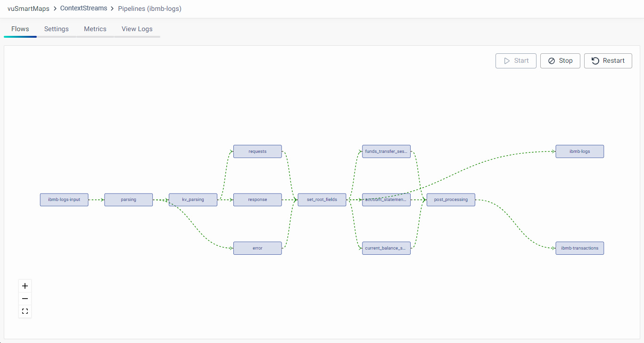
Task: Click the fit view icon
Action: [x=25, y=311]
